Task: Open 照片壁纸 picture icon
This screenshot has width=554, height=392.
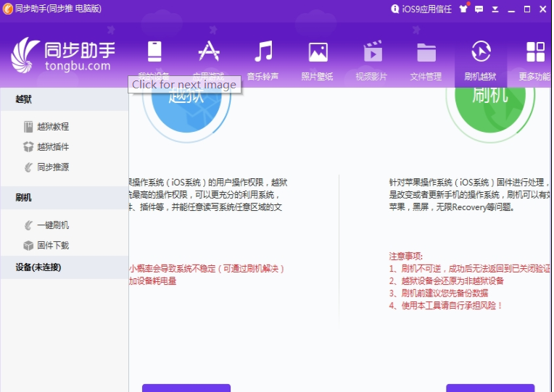Action: (318, 52)
